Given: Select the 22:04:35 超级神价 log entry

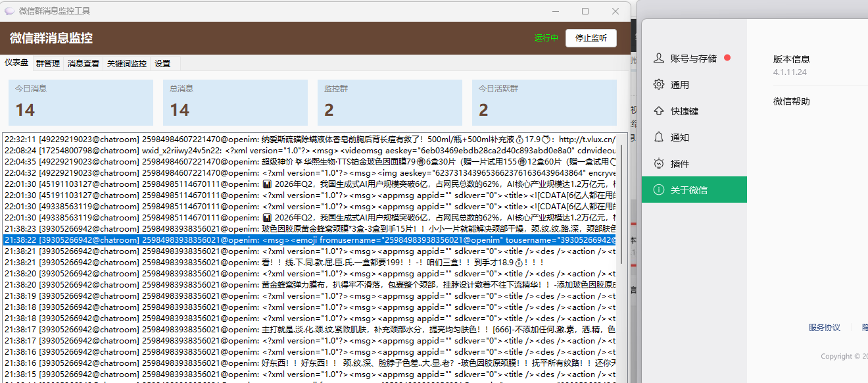Looking at the screenshot, I should [310, 161].
